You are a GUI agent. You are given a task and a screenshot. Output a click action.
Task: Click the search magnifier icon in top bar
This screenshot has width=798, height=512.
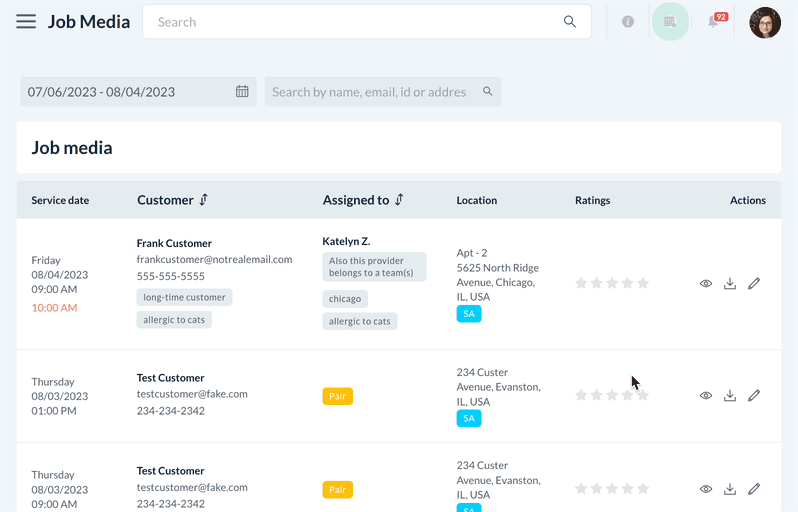570,21
